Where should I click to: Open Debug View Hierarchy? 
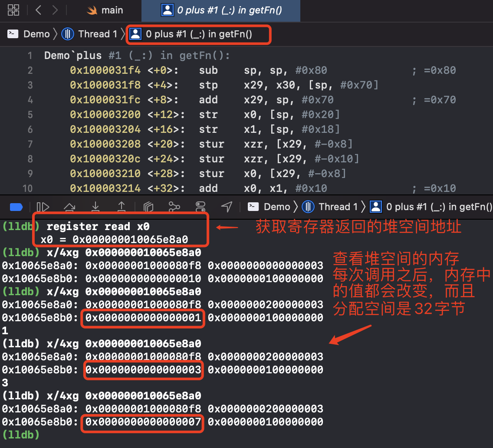pyautogui.click(x=148, y=207)
